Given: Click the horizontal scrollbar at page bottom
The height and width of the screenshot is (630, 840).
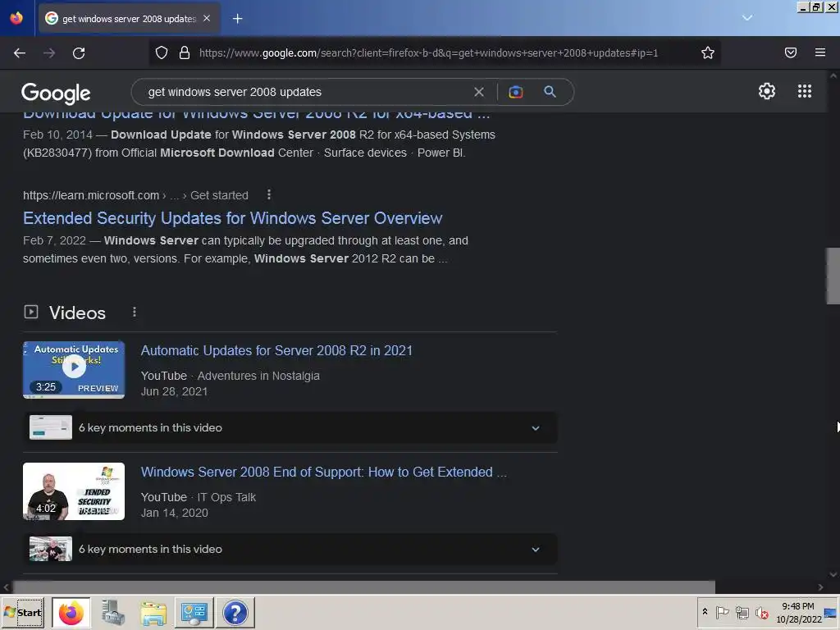Looking at the screenshot, I should click(x=363, y=587).
